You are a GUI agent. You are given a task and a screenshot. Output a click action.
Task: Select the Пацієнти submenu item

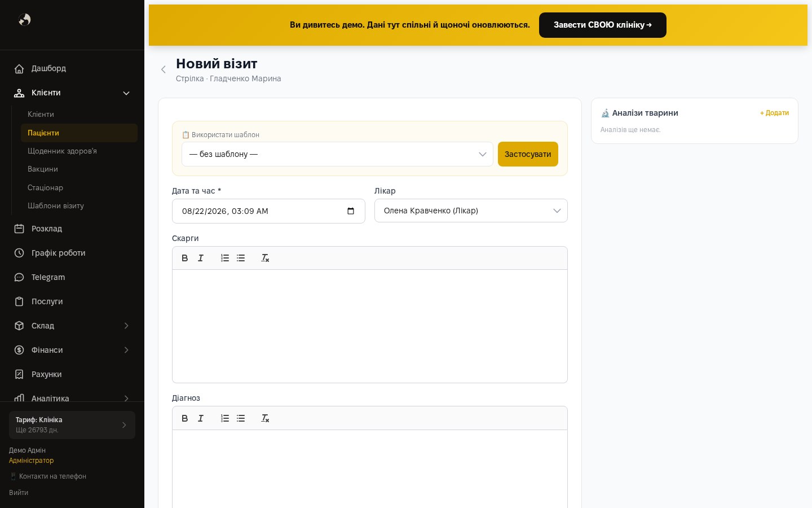coord(79,133)
